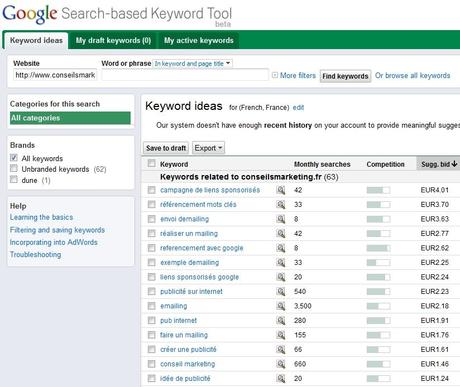Open My active keywords tab
The width and height of the screenshot is (460, 387).
coord(199,41)
